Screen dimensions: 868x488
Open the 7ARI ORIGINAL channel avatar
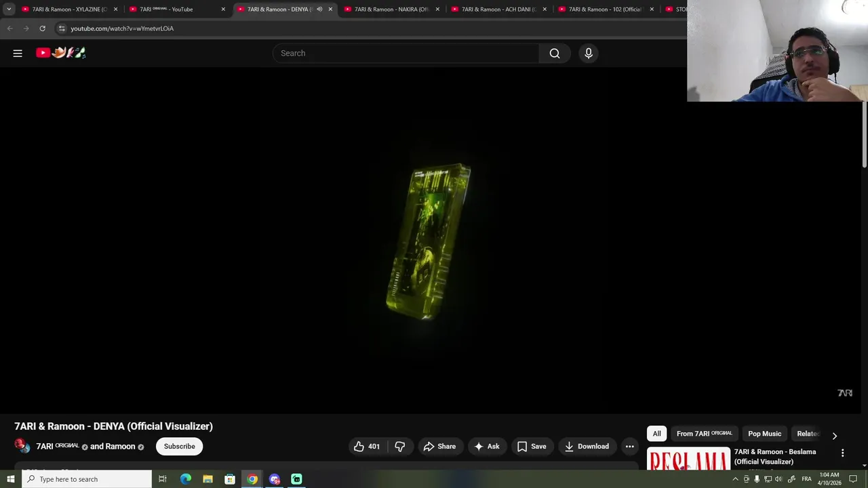coord(22,446)
